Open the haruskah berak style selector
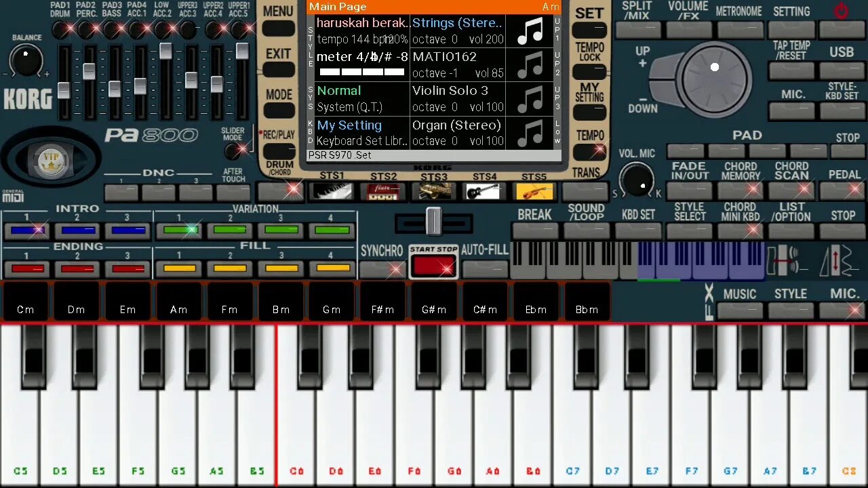 pyautogui.click(x=361, y=31)
